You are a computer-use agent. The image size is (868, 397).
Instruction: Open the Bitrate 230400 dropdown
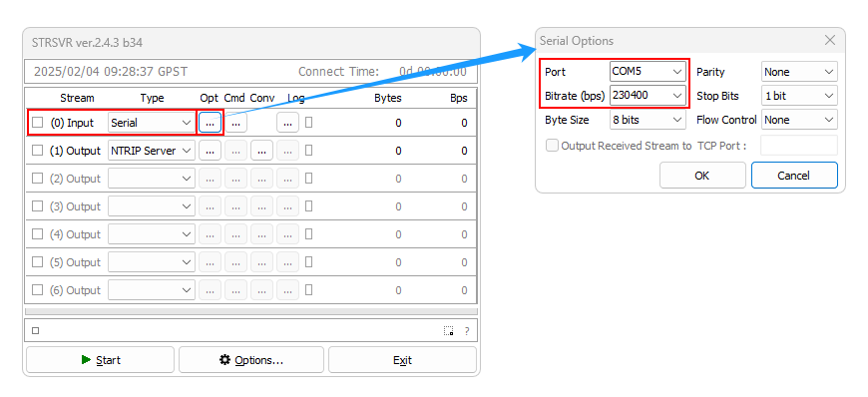(x=648, y=95)
